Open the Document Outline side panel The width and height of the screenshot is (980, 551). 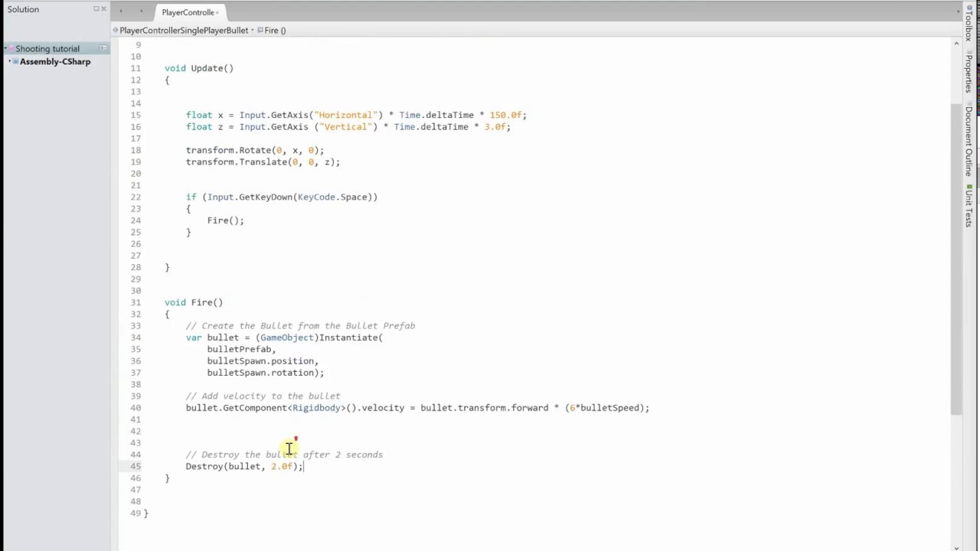point(969,142)
